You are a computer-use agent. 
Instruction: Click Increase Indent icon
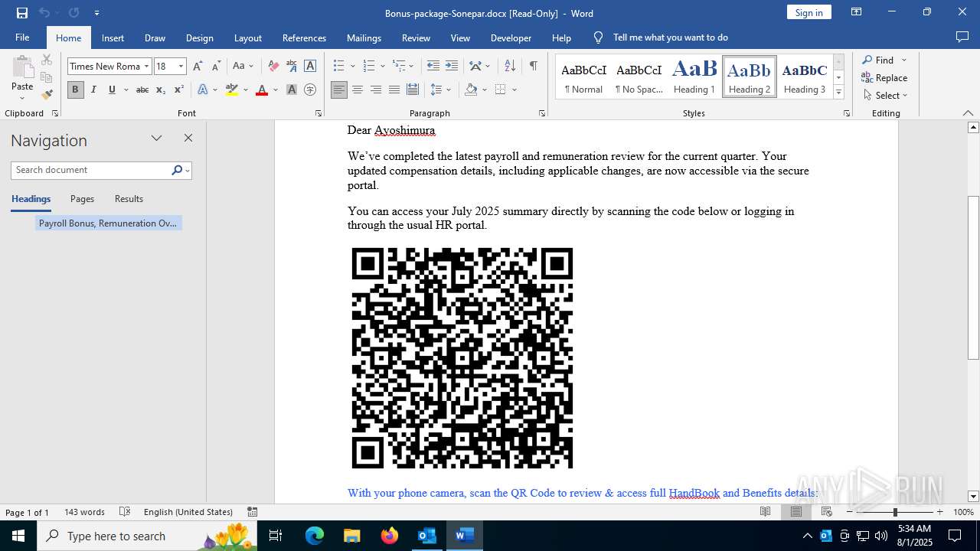pos(452,66)
